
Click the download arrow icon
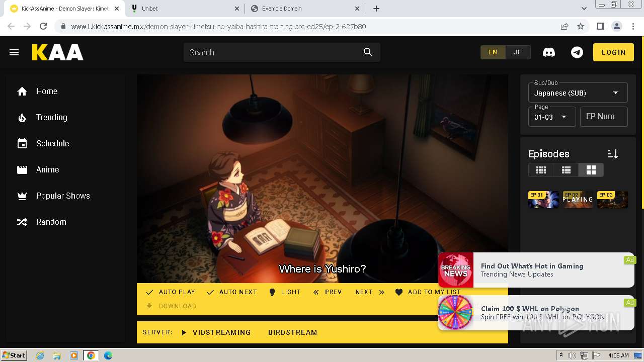click(x=149, y=306)
